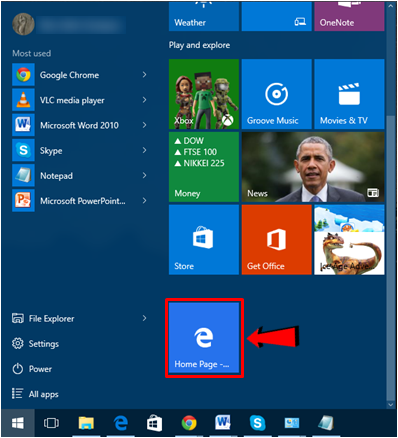Expand Notepad jump list arrow
398x438 pixels.
click(x=144, y=175)
